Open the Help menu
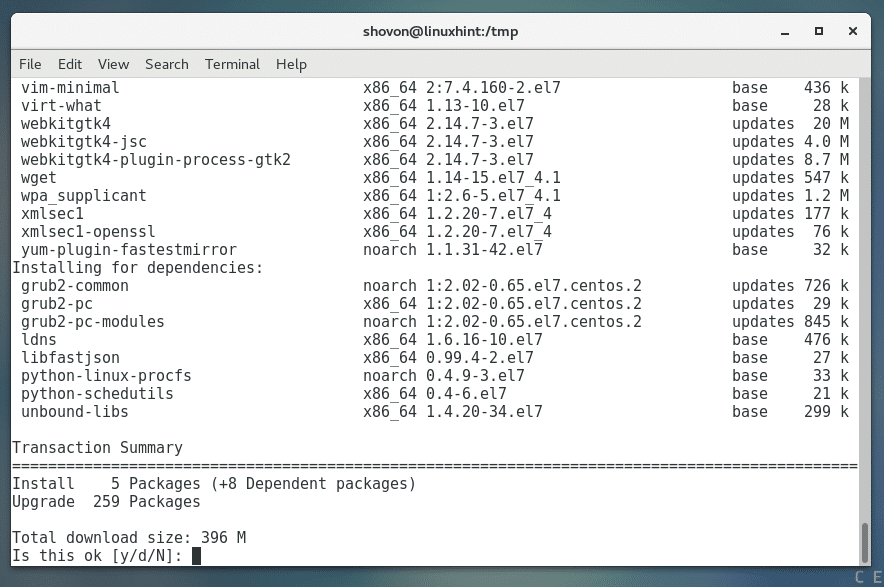 291,64
